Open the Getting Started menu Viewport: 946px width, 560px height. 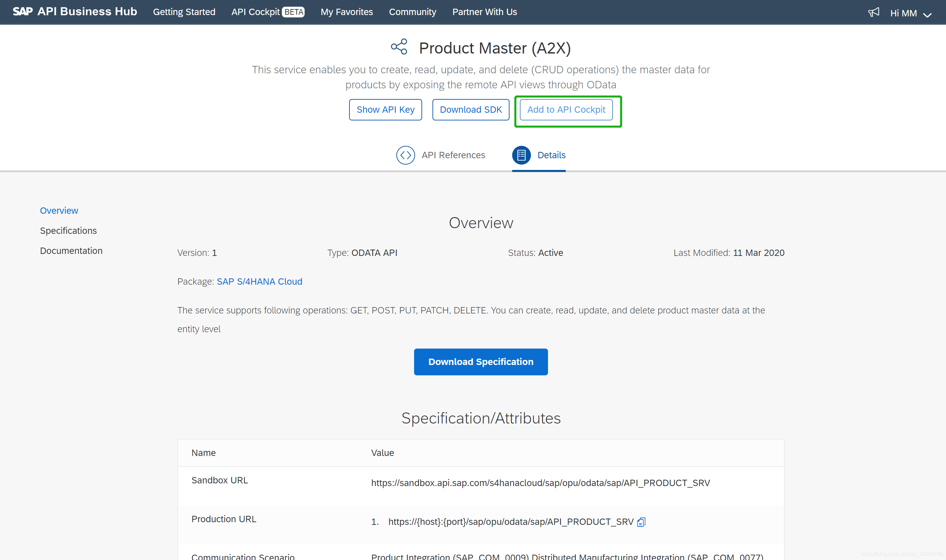[184, 12]
